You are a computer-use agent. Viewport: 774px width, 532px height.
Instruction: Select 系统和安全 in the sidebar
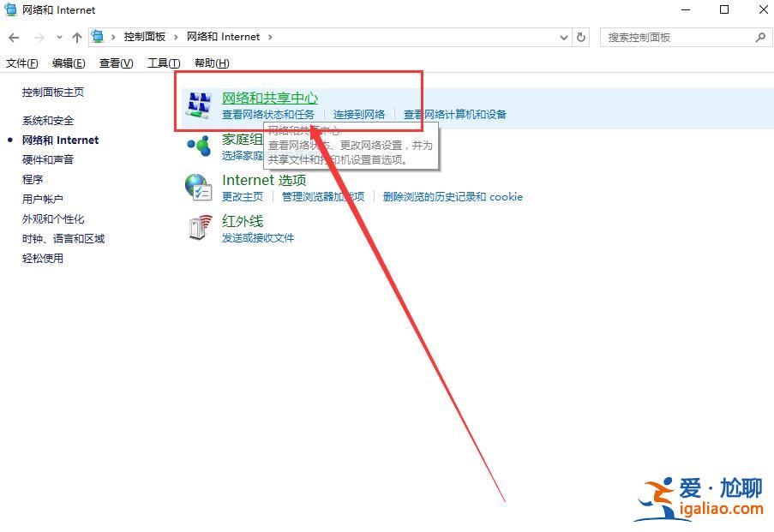(47, 120)
